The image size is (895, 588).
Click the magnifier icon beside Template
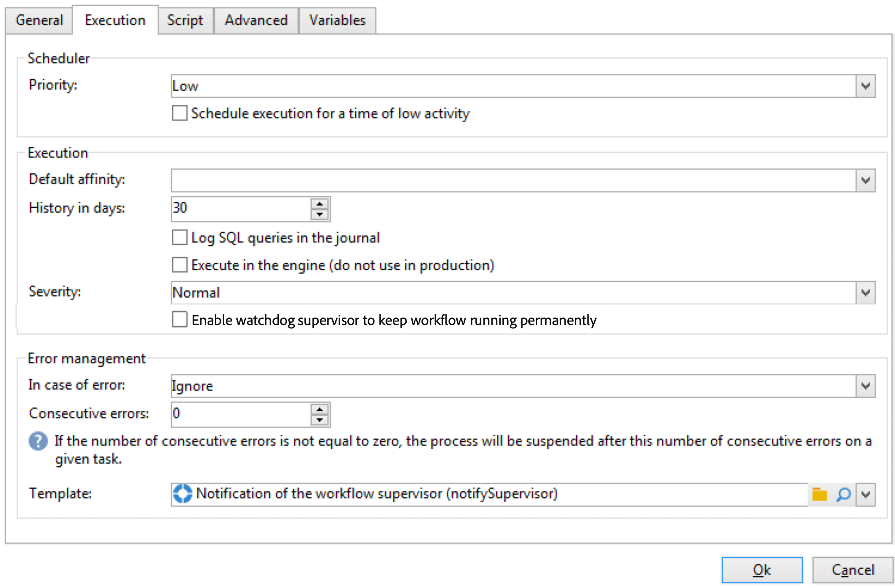click(x=843, y=494)
